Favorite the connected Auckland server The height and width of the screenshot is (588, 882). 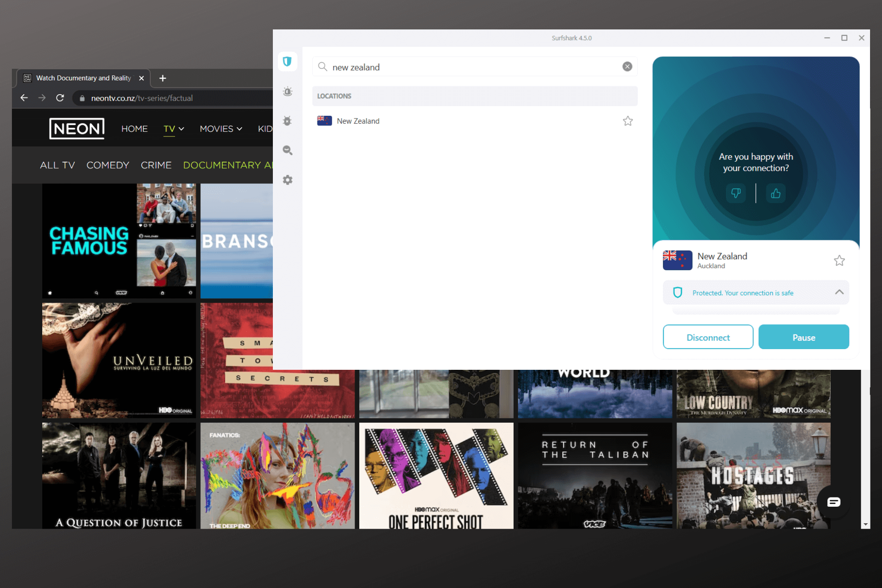pyautogui.click(x=839, y=260)
